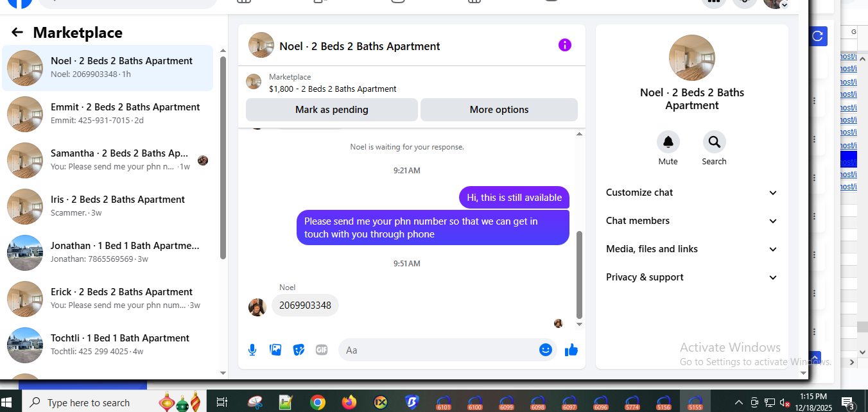
Task: Expand Media, files and links
Action: point(692,249)
